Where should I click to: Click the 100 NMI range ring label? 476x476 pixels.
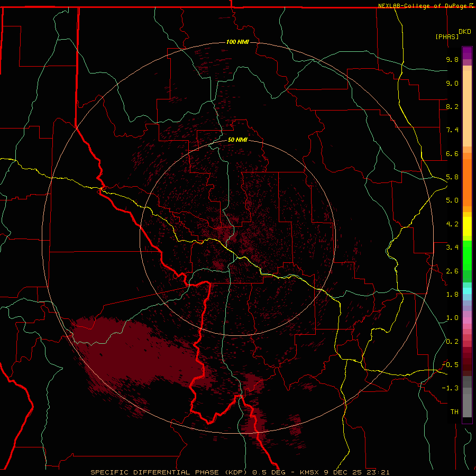(237, 42)
